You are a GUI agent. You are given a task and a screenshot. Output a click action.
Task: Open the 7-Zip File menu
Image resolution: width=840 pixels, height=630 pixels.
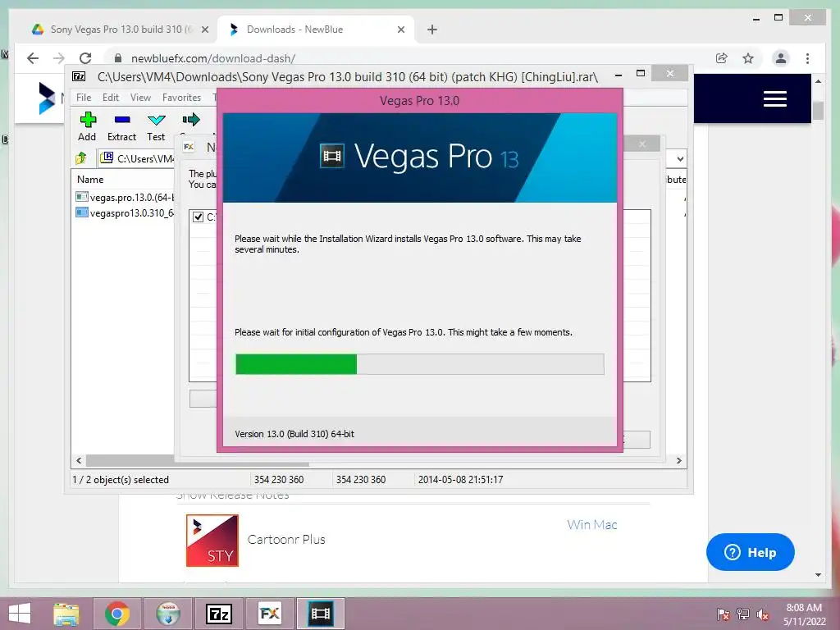(x=84, y=97)
